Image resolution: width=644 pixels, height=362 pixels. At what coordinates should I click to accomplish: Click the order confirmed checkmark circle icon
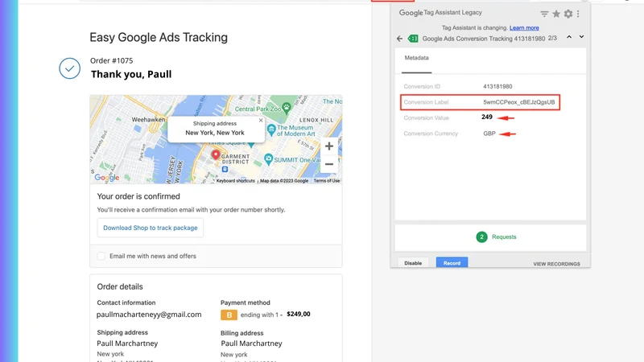pyautogui.click(x=69, y=68)
